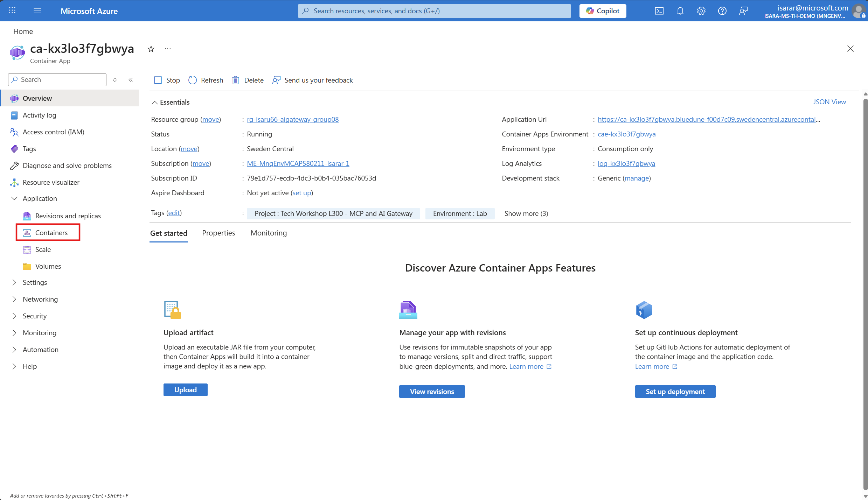Click move next to Subscription
The width and height of the screenshot is (868, 500).
point(201,163)
